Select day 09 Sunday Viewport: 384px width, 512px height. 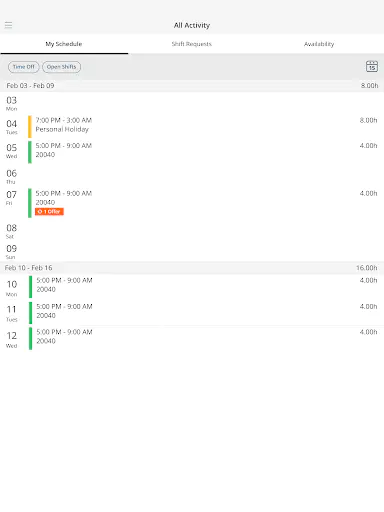(11, 252)
